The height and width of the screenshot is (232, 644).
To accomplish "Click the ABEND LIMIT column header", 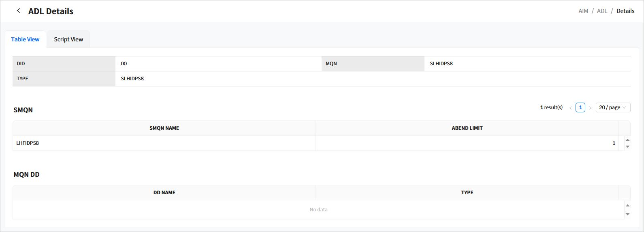I will [x=467, y=128].
